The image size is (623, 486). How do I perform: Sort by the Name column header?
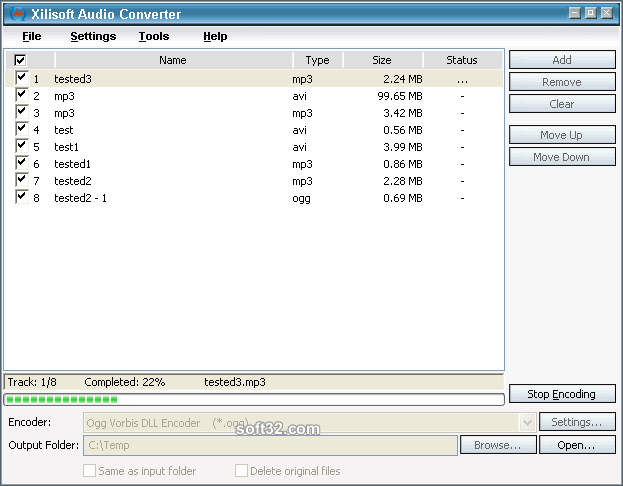(174, 60)
